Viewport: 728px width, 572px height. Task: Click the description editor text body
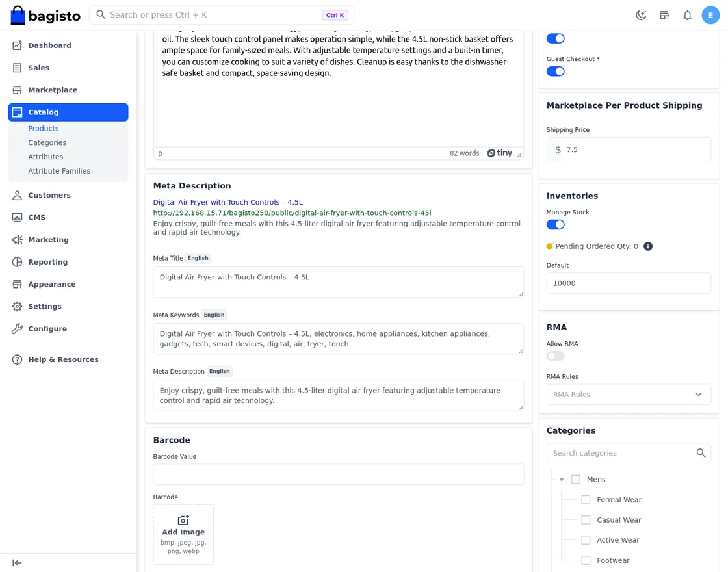(x=339, y=88)
